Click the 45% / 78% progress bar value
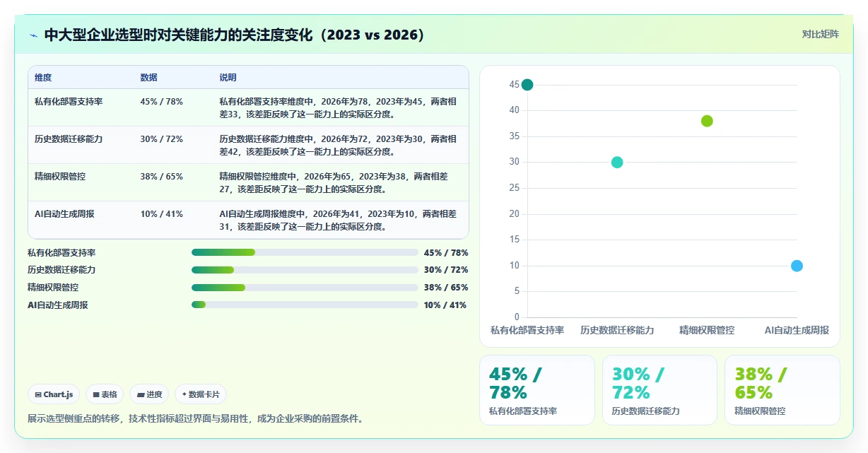 [x=446, y=252]
